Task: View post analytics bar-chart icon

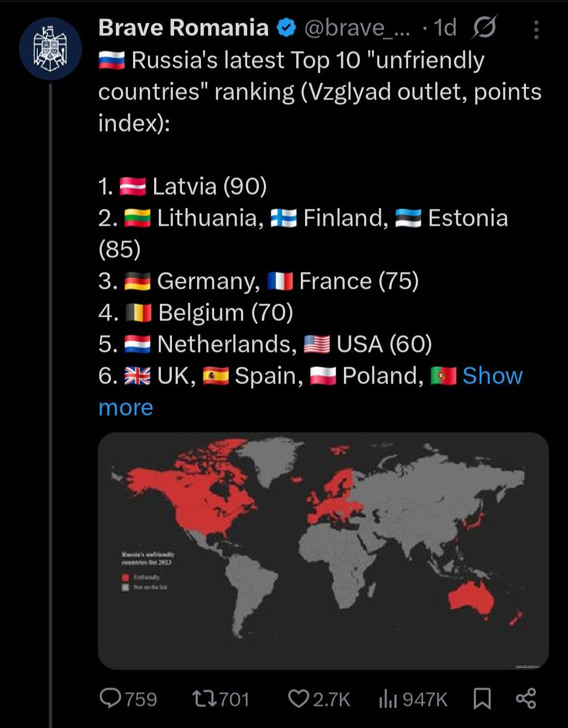Action: tap(388, 699)
